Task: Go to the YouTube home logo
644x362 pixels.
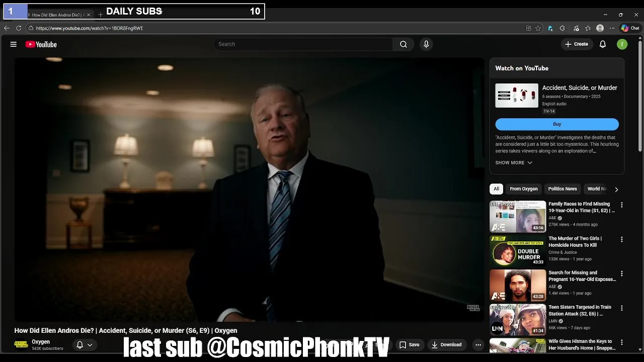Action: [x=41, y=44]
